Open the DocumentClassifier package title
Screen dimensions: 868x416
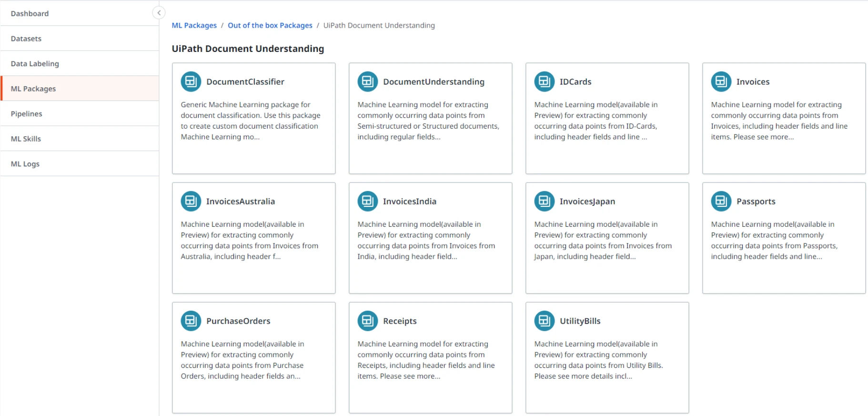tap(245, 81)
